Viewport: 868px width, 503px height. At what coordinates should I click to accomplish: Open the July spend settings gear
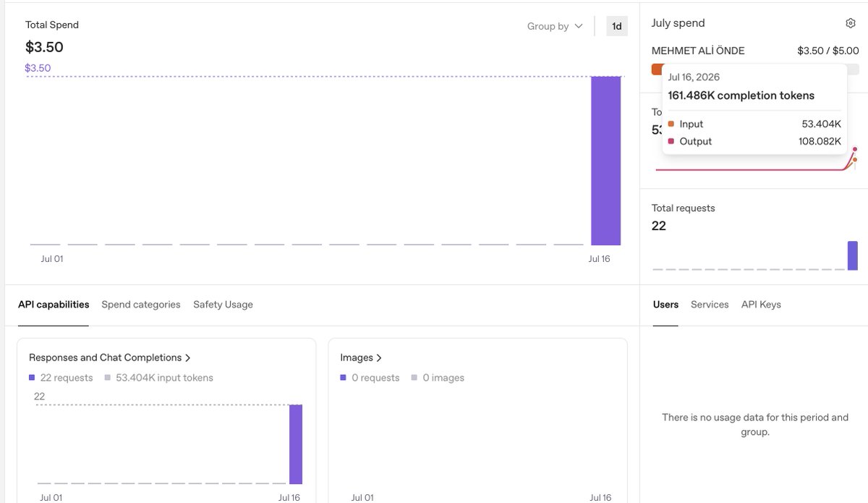(x=851, y=23)
